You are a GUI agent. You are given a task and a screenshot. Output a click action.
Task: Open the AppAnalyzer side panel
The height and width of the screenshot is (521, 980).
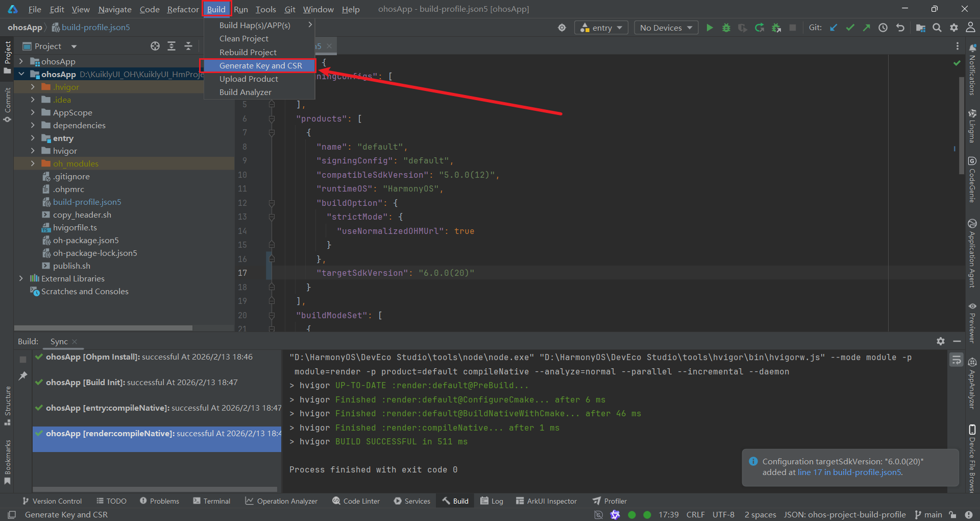[x=972, y=384]
